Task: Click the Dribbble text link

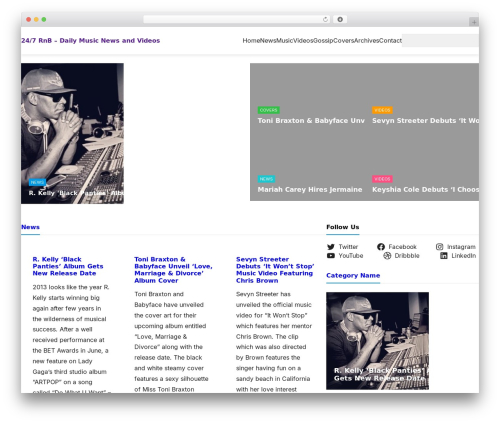Action: click(x=407, y=256)
